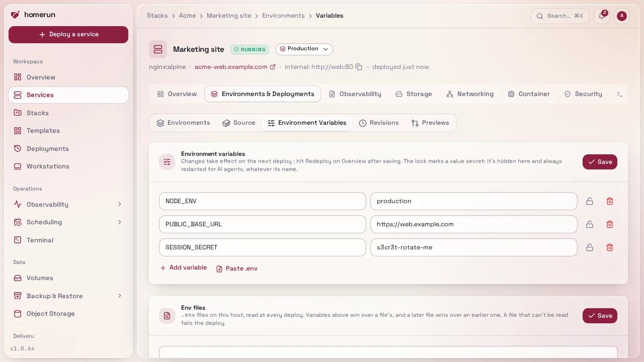The image size is (644, 362).
Task: Toggle the lock on SESSION_SECRET
Action: pyautogui.click(x=590, y=247)
